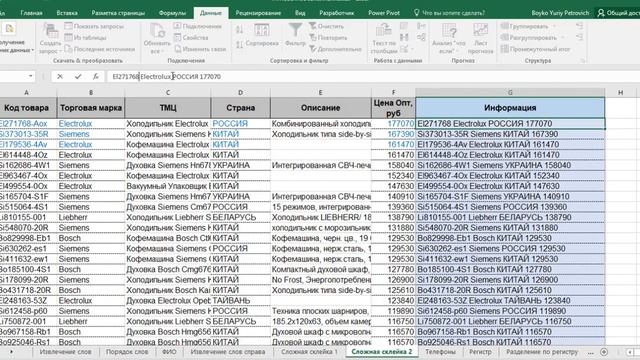This screenshot has height=360, width=640.
Task: Open Свойства in the connections group
Action: point(191,38)
